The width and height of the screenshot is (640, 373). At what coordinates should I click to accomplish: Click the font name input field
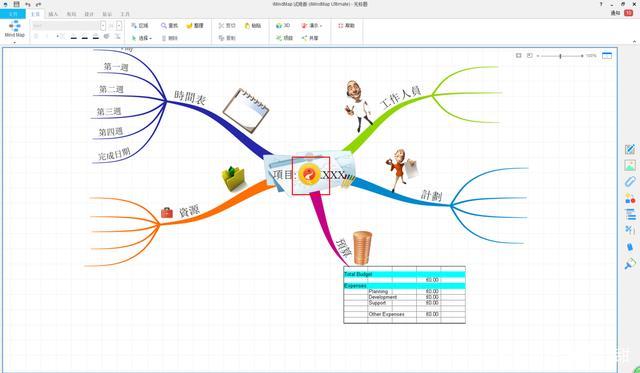(65, 25)
